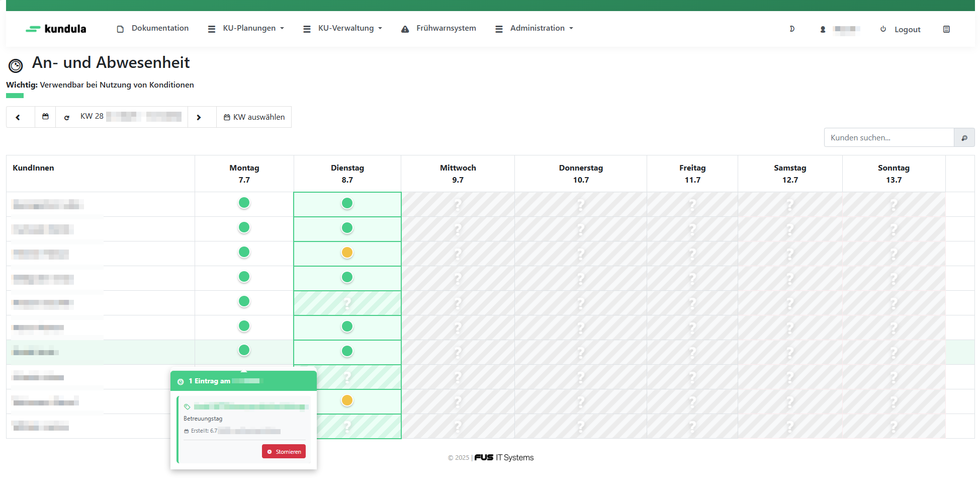Toggle the third row's yellow Tuesday status dot
This screenshot has width=980, height=491.
pyautogui.click(x=347, y=253)
